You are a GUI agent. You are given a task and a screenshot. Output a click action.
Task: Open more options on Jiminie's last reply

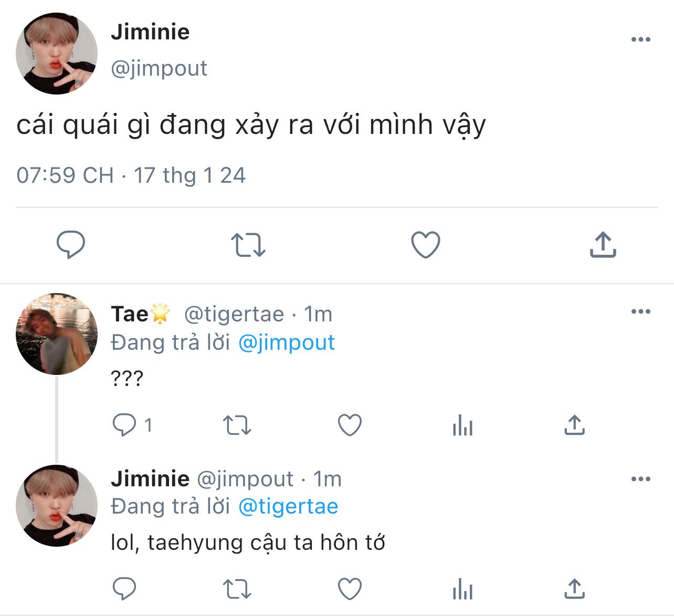(x=640, y=479)
